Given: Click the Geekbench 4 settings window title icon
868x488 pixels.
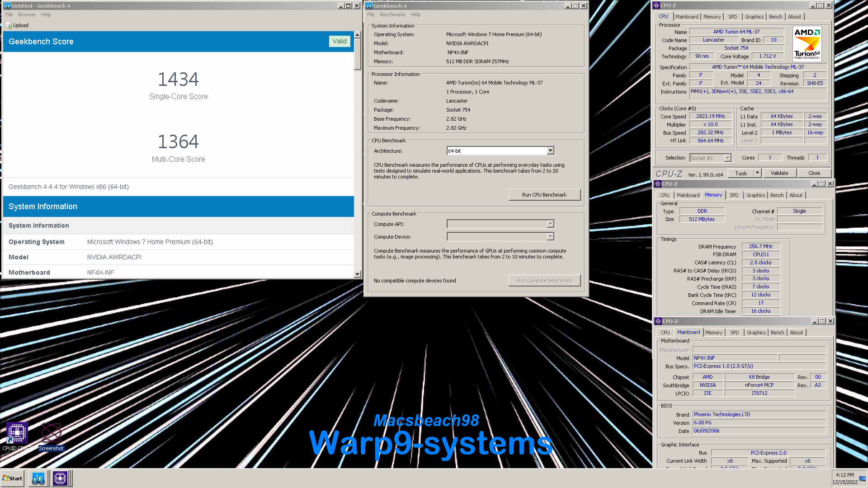Looking at the screenshot, I should click(369, 6).
